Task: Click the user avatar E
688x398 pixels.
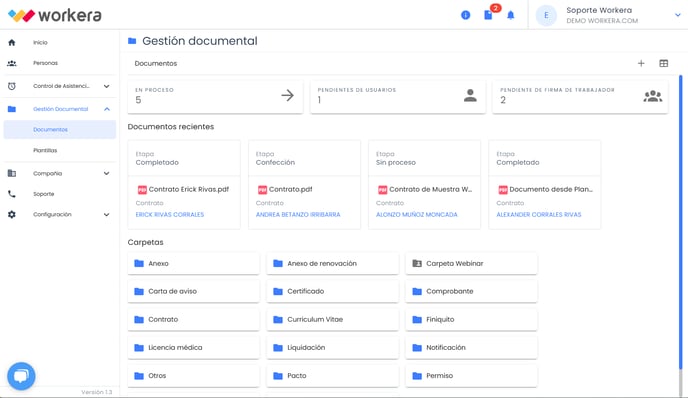Action: click(546, 15)
